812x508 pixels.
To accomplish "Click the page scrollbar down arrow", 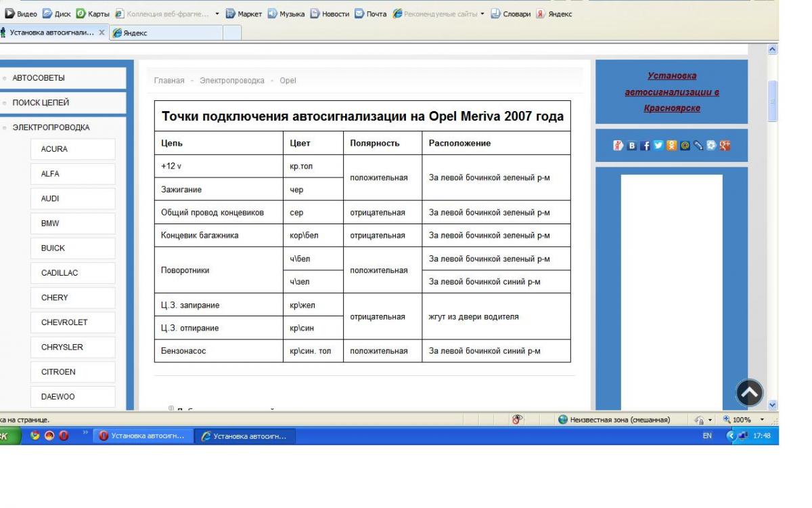I will (773, 404).
